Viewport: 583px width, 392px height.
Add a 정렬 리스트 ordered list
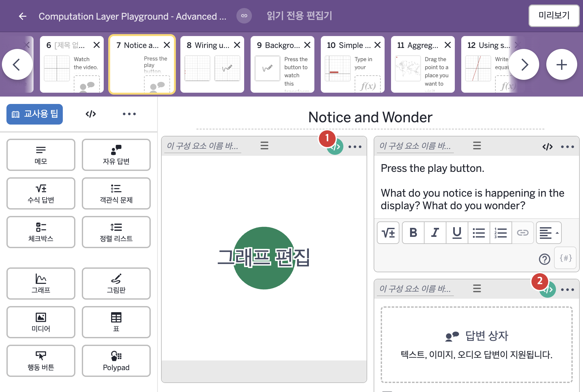tap(116, 232)
